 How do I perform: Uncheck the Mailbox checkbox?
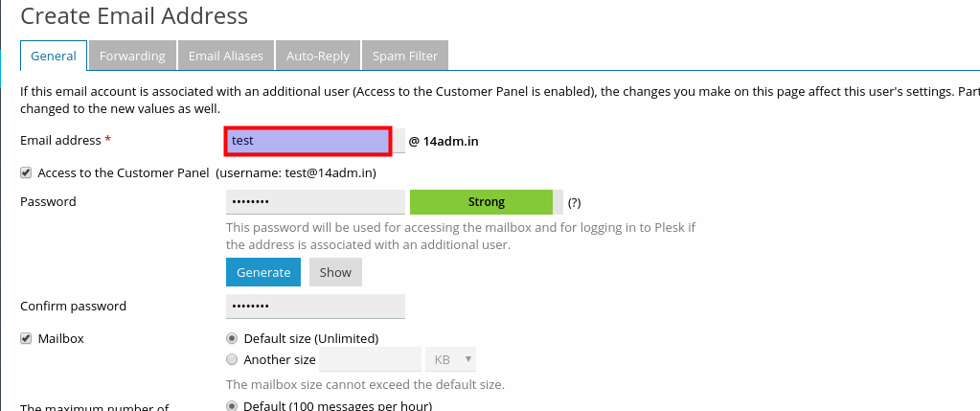pos(26,339)
